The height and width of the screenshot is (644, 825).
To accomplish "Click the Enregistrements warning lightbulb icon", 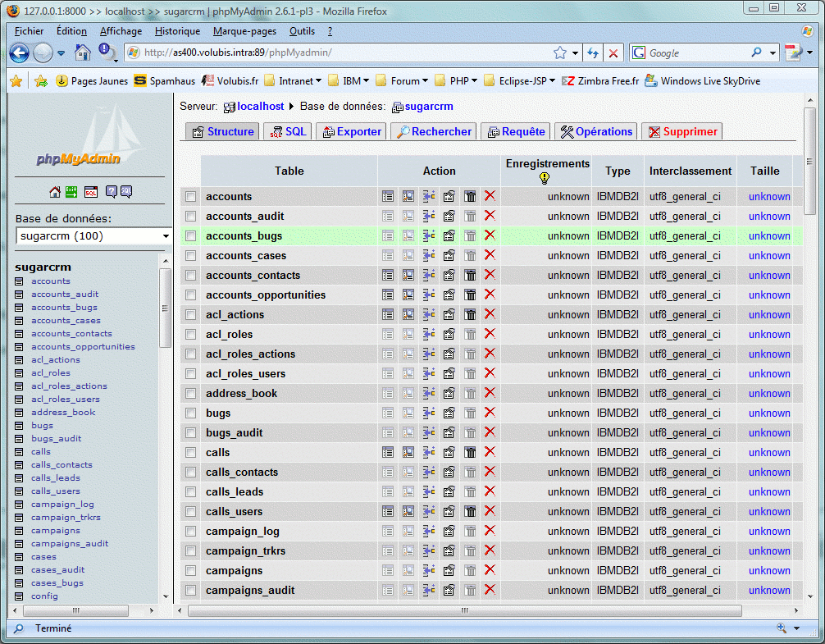I will 545,178.
